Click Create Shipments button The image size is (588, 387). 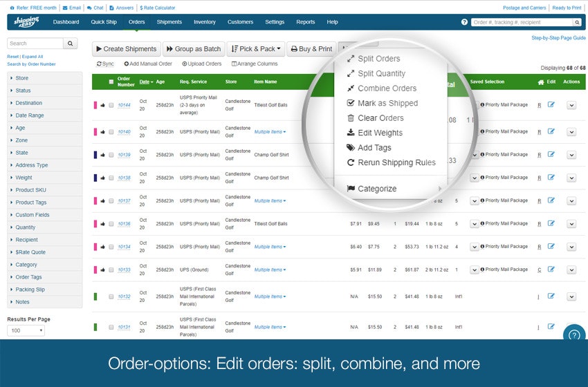[x=127, y=48]
